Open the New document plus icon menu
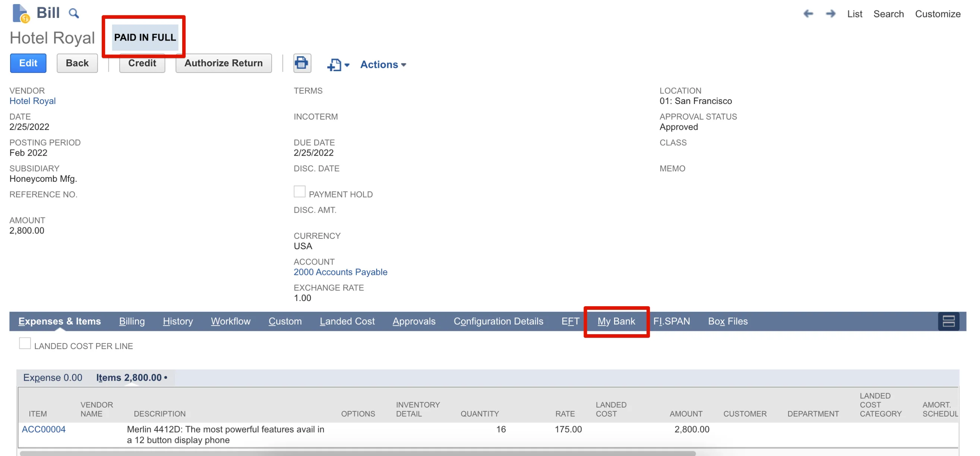 tap(338, 65)
